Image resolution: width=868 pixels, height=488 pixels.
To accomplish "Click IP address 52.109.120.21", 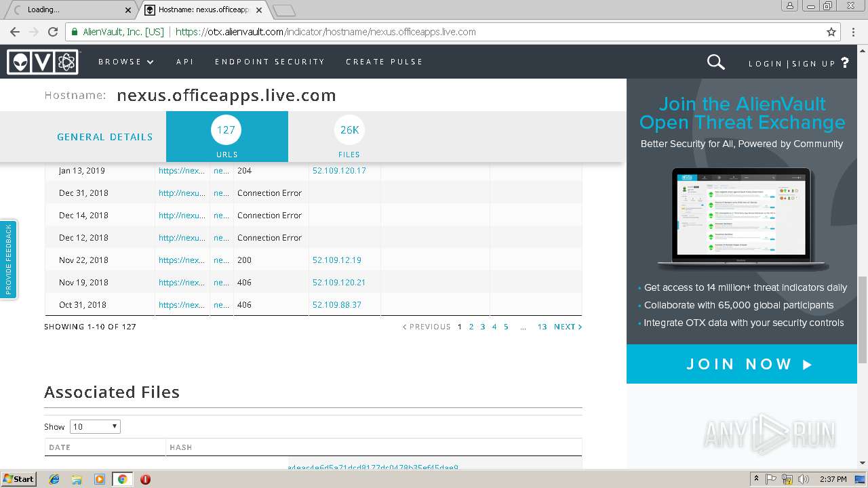I will (x=339, y=283).
